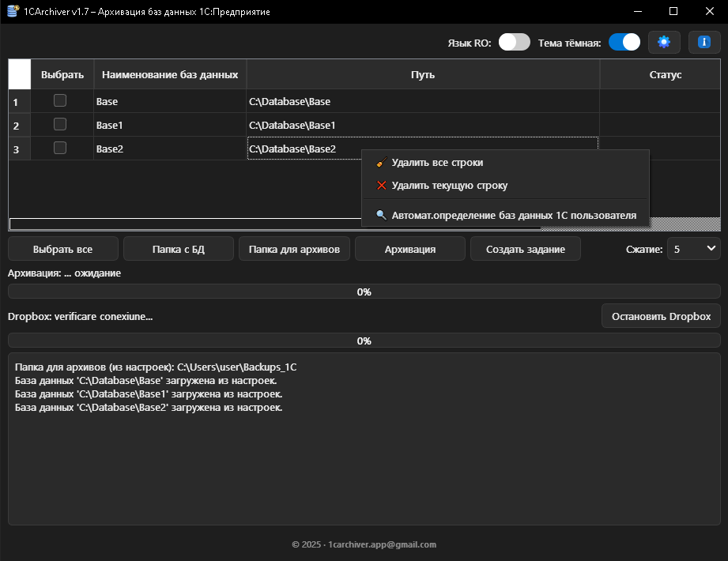Click the red X delete row icon
The width and height of the screenshot is (728, 561).
point(379,186)
